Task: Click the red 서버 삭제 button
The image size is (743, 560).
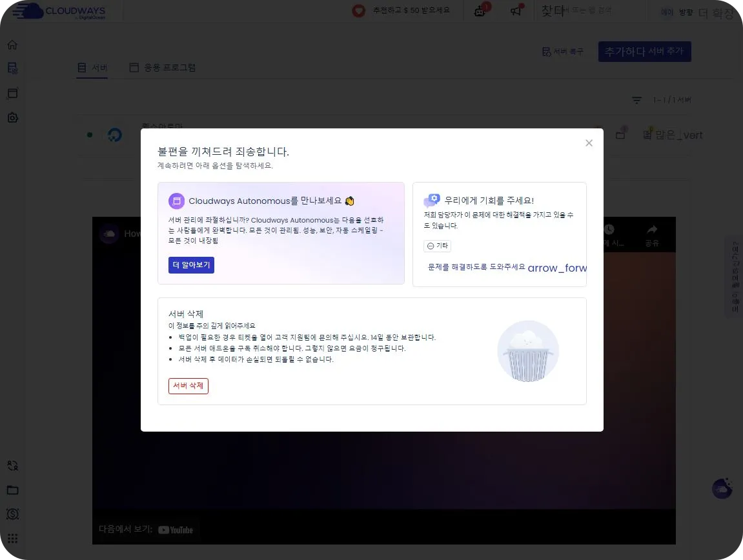Action: (188, 386)
